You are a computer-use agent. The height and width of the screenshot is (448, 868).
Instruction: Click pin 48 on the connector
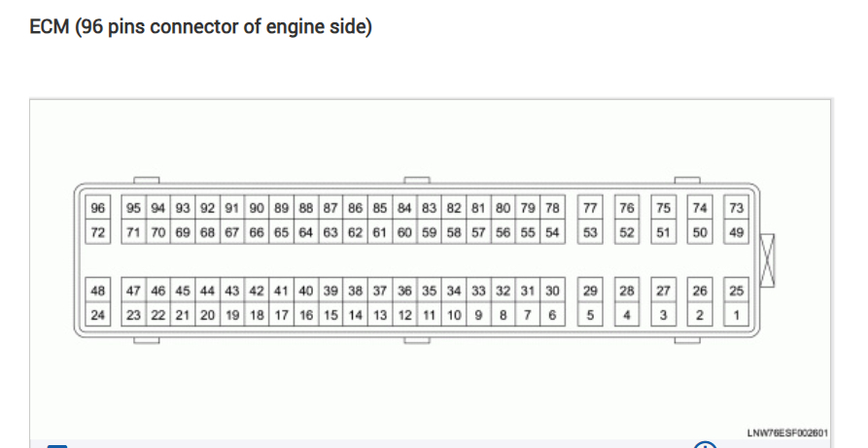(98, 291)
